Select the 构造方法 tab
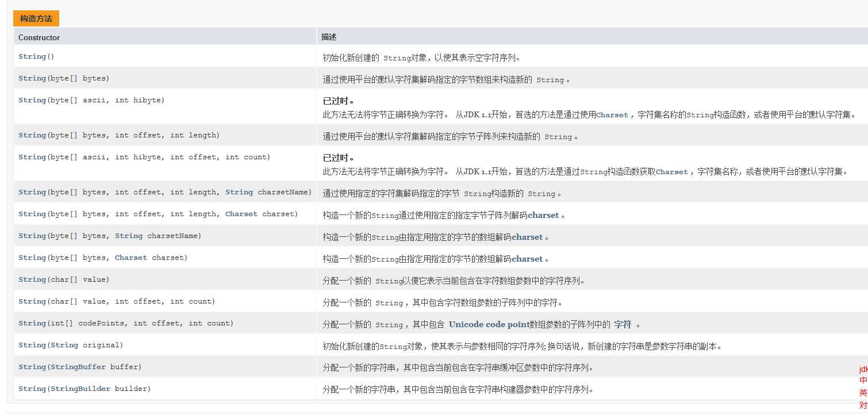 [x=36, y=18]
